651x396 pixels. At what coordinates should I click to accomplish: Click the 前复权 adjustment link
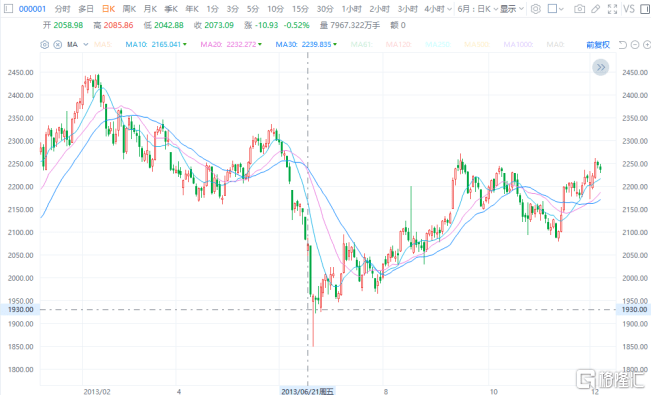tap(598, 44)
